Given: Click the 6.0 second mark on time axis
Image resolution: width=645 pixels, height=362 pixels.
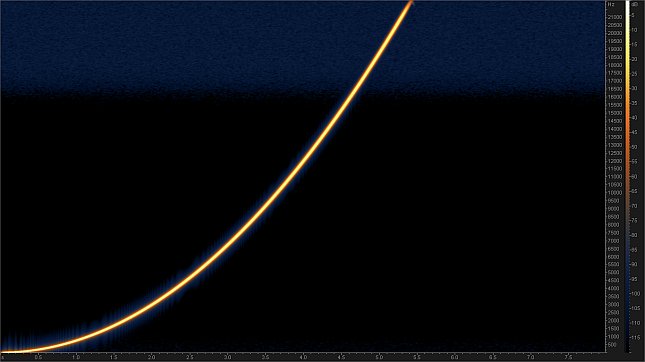Looking at the screenshot, I should pos(455,357).
